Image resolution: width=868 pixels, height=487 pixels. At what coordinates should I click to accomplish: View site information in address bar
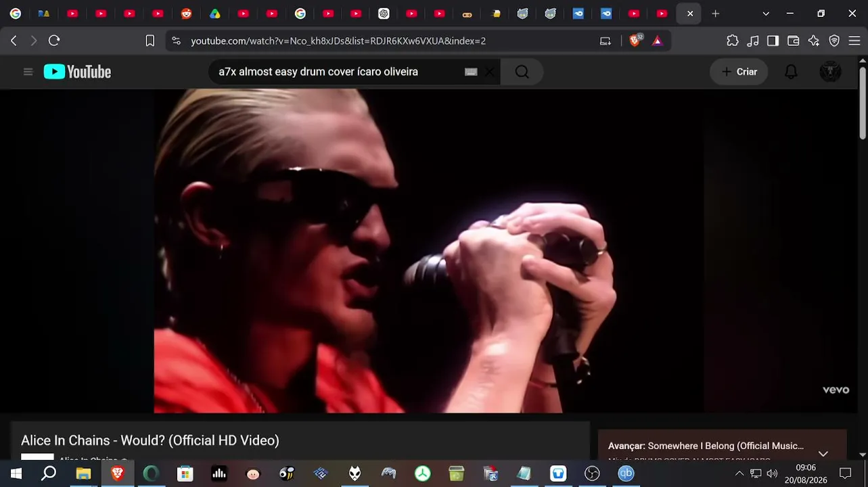177,41
